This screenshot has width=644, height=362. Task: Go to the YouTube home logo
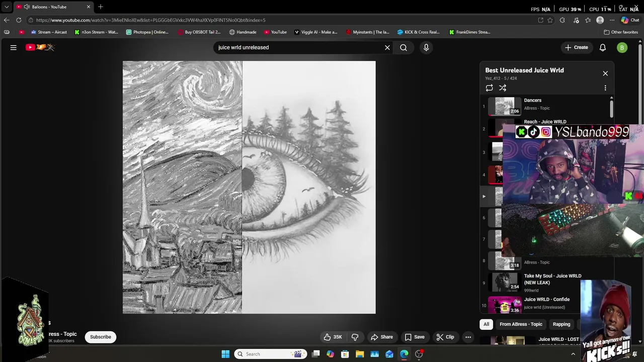[40, 47]
